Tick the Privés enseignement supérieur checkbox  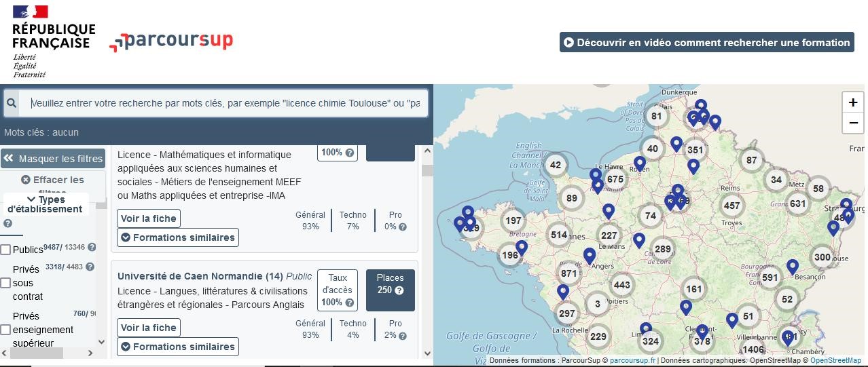coord(5,330)
